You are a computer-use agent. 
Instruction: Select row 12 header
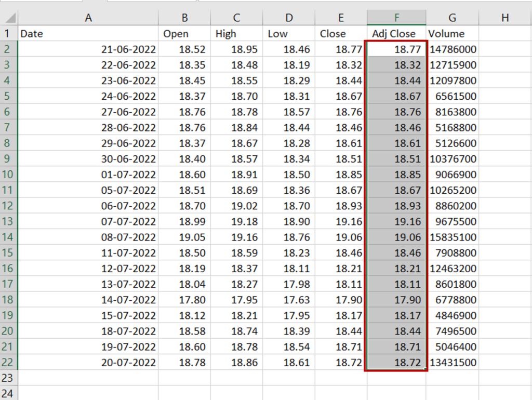tap(9, 206)
